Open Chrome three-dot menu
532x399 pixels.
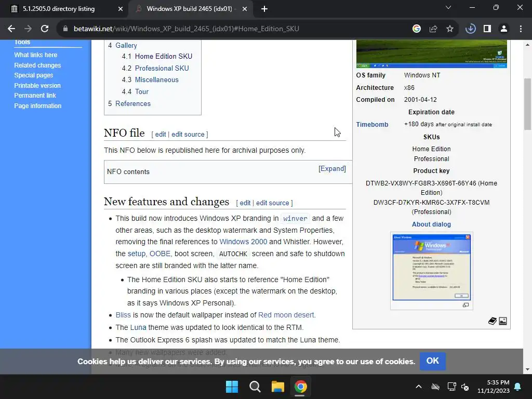click(521, 29)
